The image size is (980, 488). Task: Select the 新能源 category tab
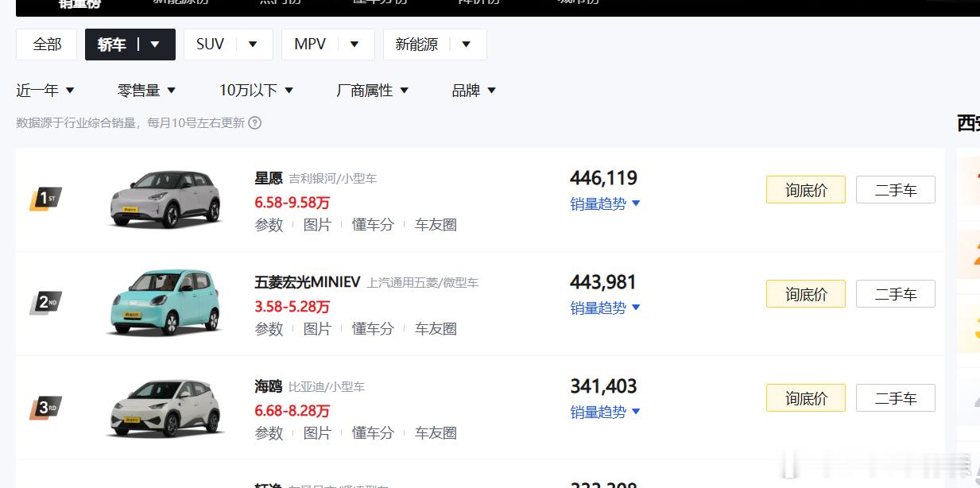tap(416, 45)
